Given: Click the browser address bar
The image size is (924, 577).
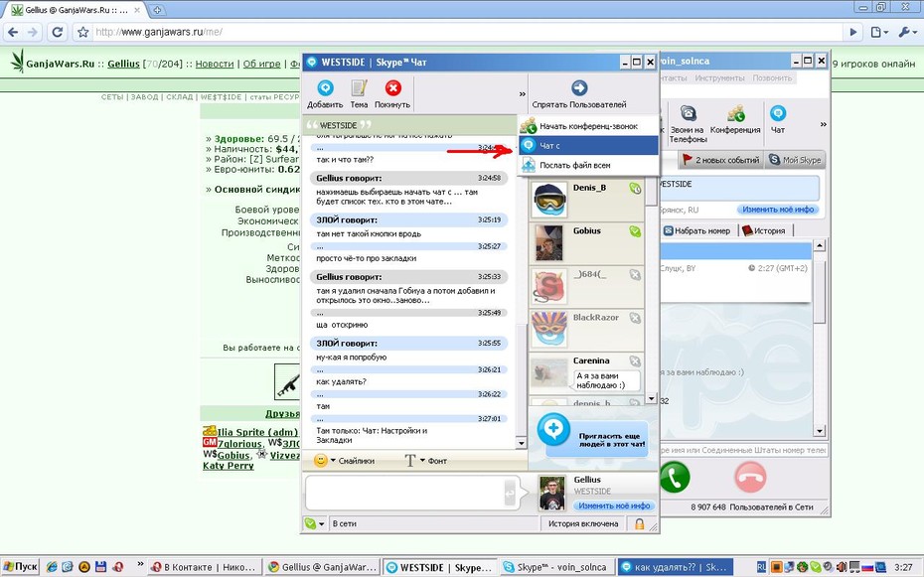Looking at the screenshot, I should (469, 32).
